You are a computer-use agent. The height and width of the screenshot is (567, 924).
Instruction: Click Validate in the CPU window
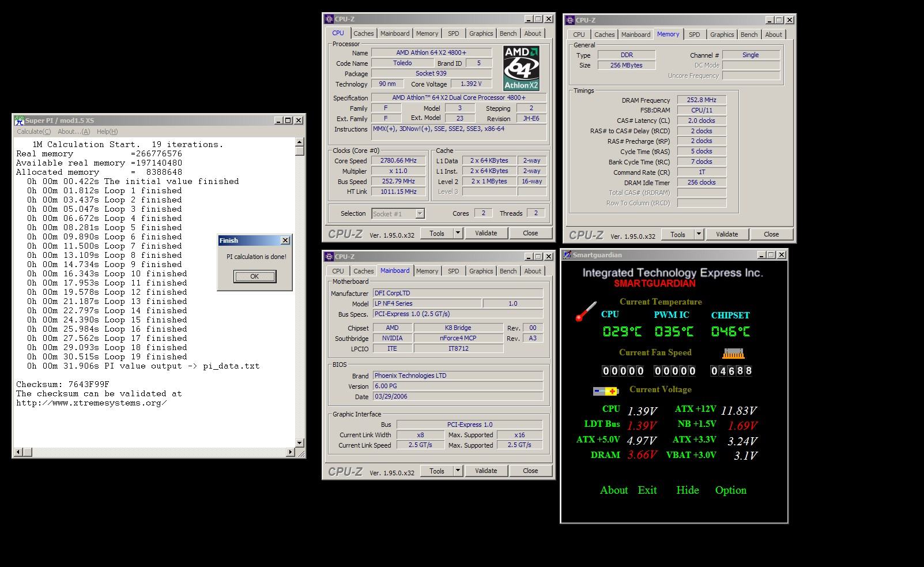[x=486, y=233]
